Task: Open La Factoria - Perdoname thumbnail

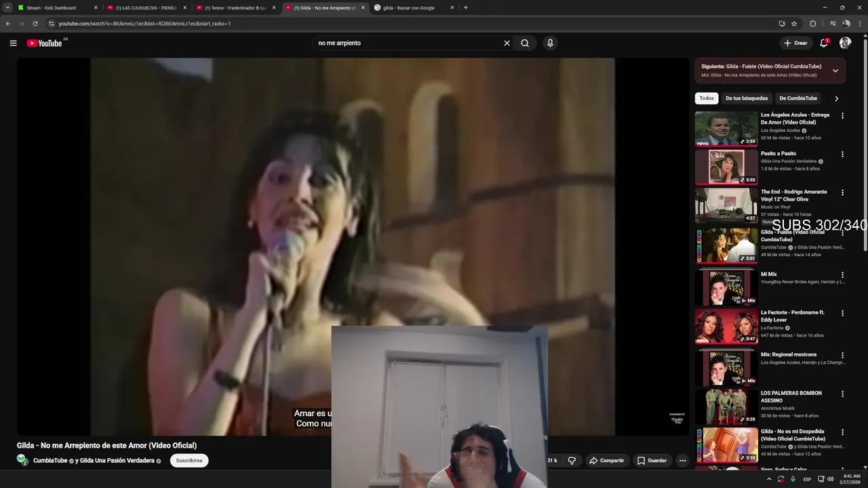Action: (x=726, y=327)
